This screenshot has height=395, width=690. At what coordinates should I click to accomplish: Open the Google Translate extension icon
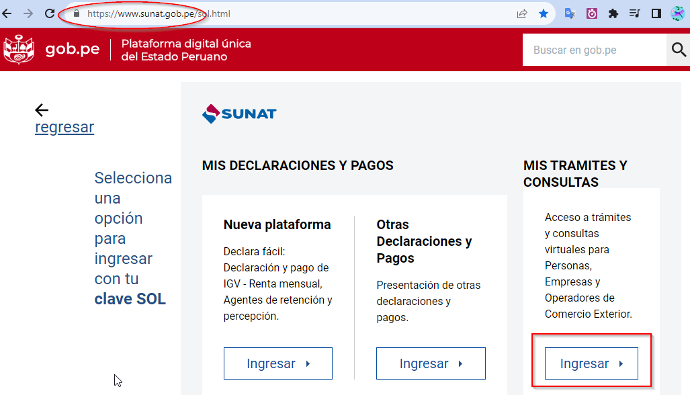[570, 14]
